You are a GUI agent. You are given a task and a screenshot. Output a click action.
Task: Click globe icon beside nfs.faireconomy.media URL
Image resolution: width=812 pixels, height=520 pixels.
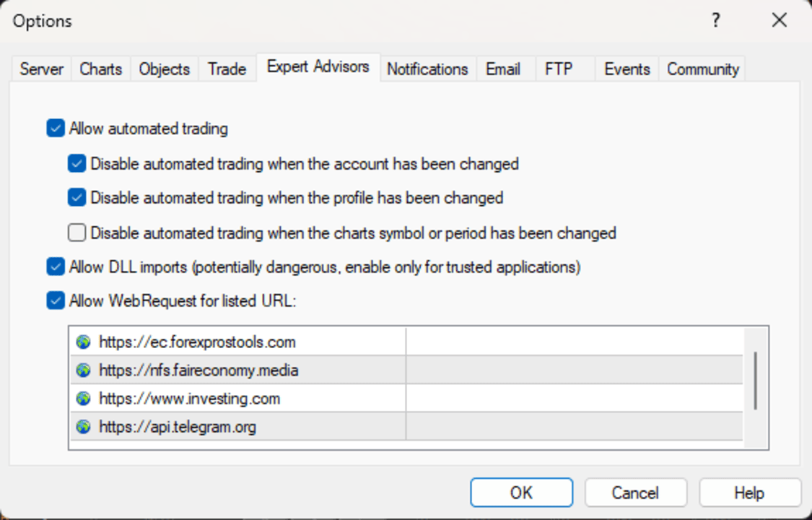coord(84,370)
